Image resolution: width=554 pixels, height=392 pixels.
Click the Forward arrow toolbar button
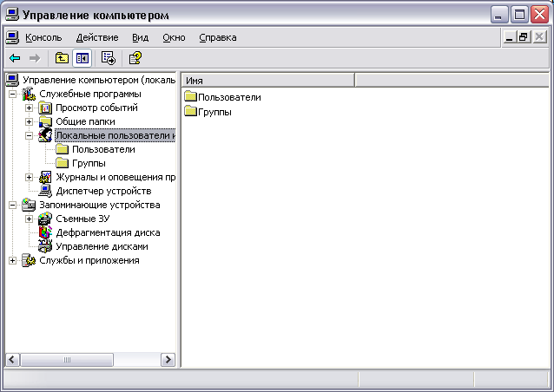35,58
